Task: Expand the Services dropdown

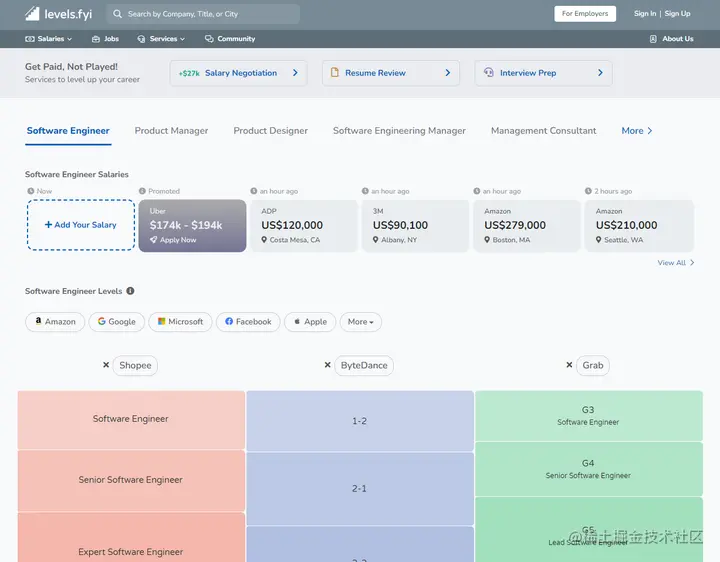Action: click(161, 39)
